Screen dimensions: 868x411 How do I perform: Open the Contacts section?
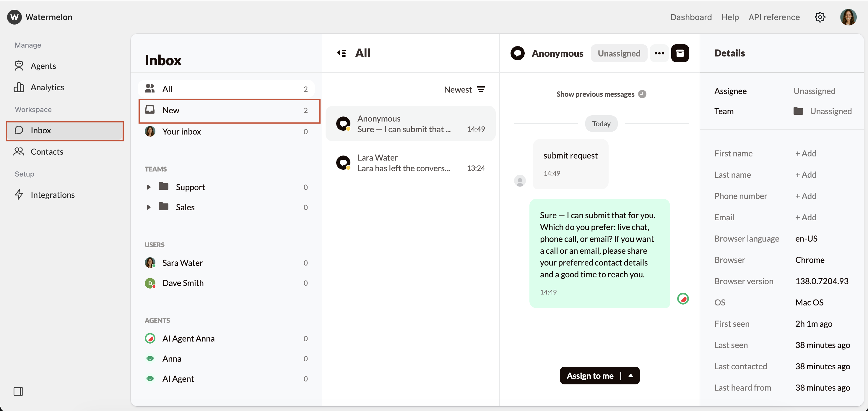tap(47, 152)
